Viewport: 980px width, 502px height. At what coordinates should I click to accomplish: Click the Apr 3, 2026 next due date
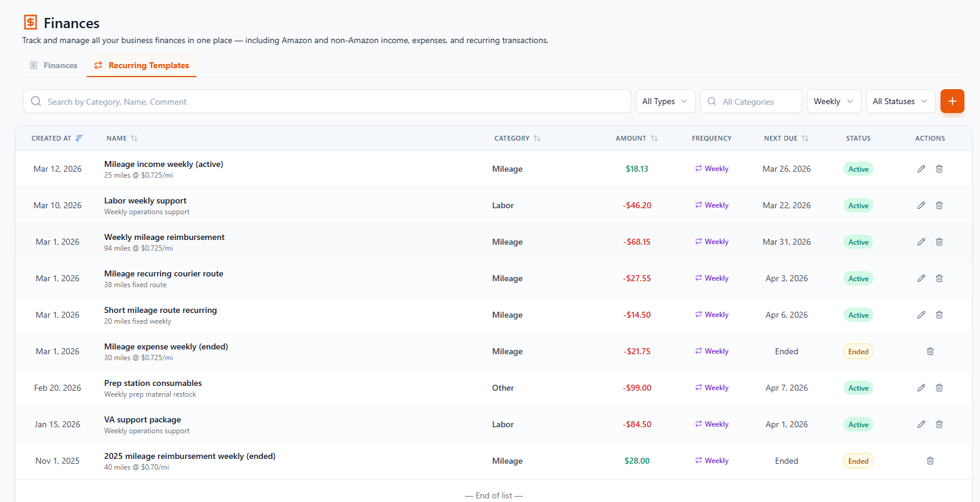click(x=787, y=278)
